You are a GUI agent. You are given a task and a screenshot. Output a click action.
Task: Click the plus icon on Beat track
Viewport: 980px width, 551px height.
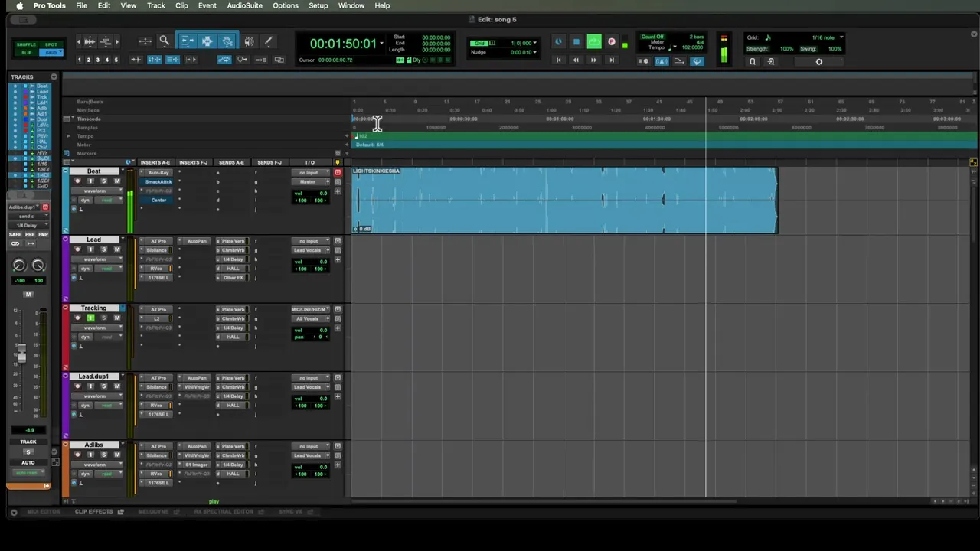point(338,191)
